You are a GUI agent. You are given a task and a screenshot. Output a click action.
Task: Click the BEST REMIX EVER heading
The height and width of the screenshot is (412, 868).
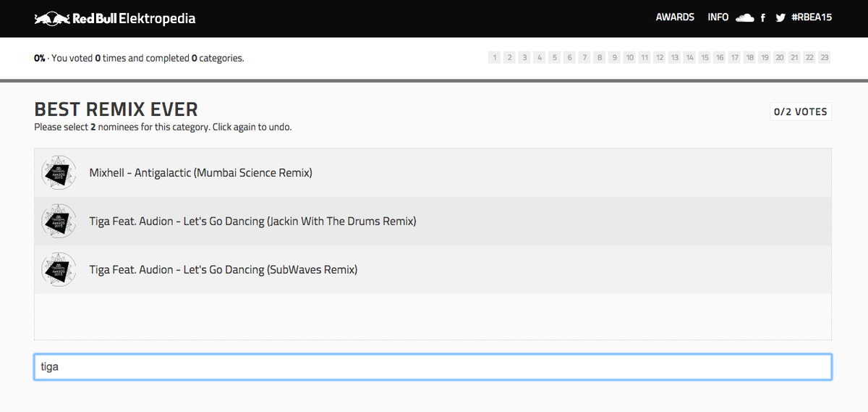pos(116,110)
